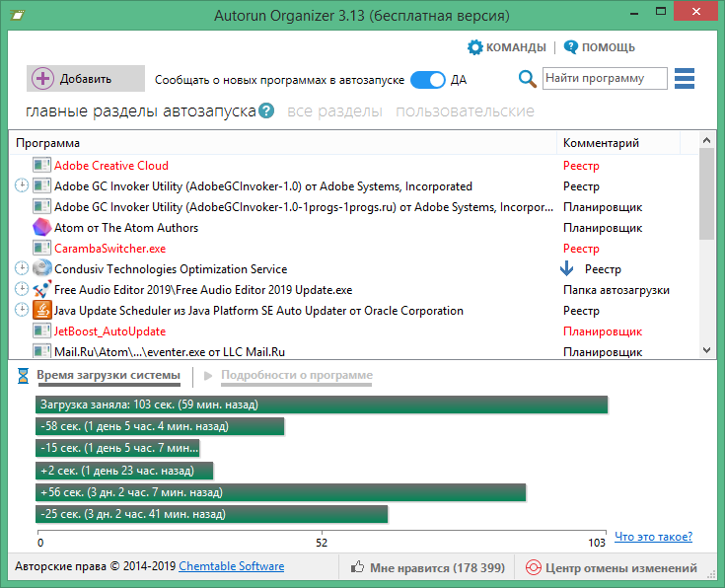Open the ПОМОЩЬ menu
The width and height of the screenshot is (725, 588).
pos(600,47)
